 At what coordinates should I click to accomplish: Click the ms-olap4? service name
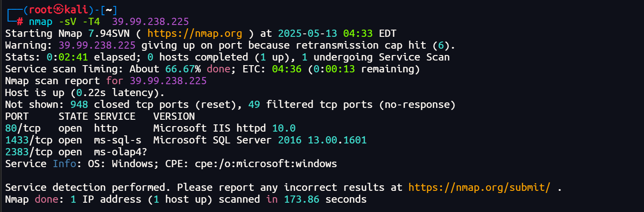click(x=123, y=152)
